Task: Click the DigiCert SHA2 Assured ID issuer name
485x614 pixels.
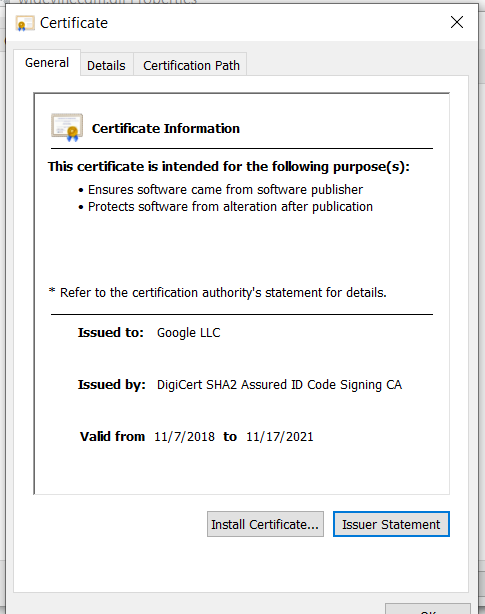Action: (279, 385)
